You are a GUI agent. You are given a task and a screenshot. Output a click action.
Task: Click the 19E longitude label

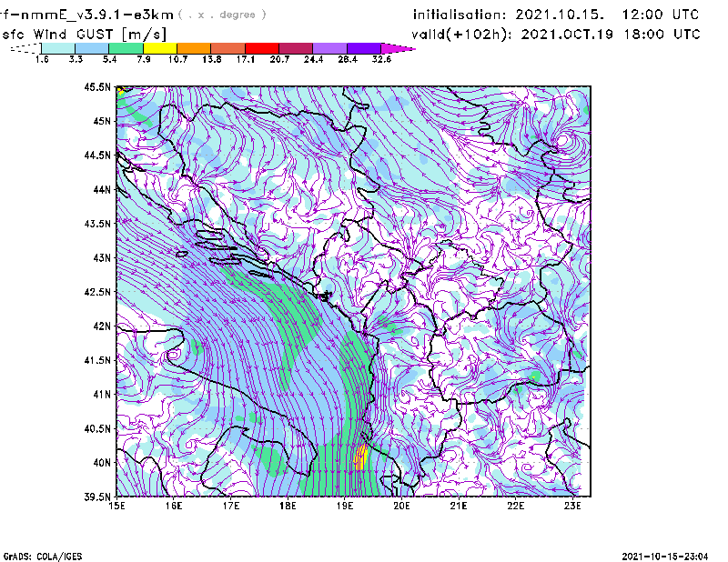point(345,506)
